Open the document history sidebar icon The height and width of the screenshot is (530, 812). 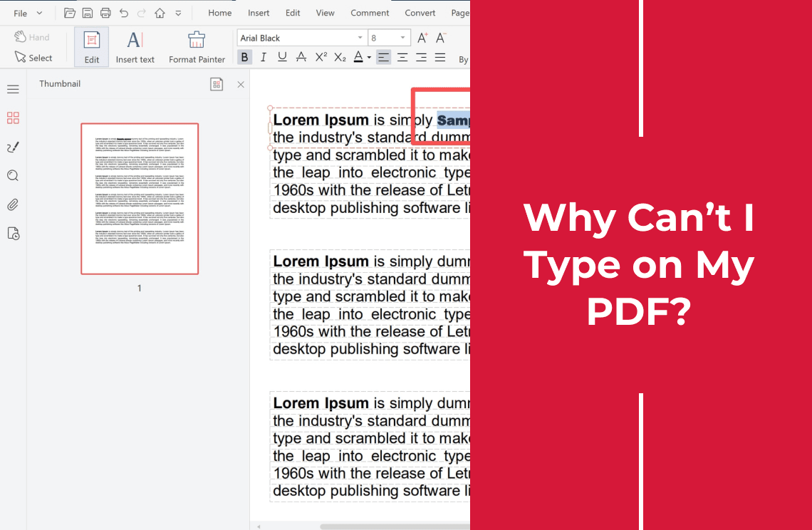click(13, 234)
